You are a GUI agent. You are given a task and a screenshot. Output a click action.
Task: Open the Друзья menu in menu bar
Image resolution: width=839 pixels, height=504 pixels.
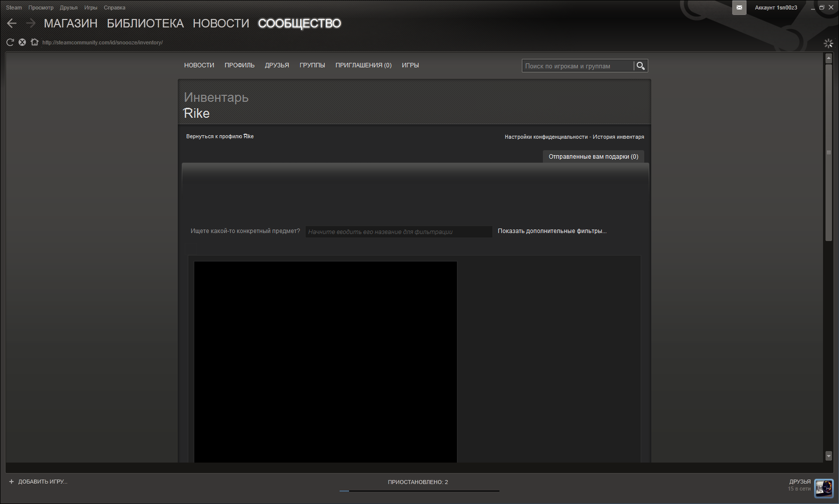point(69,7)
